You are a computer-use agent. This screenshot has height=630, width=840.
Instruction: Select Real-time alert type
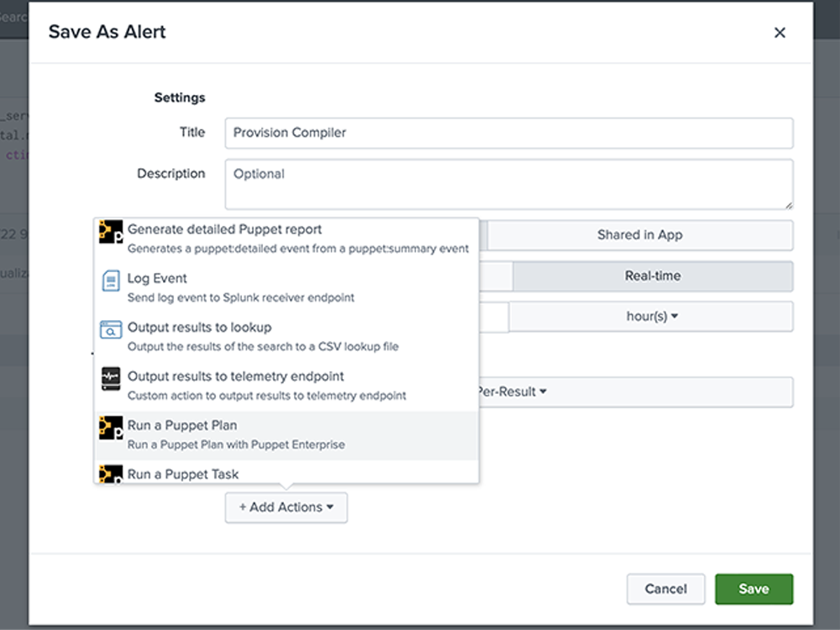point(653,276)
